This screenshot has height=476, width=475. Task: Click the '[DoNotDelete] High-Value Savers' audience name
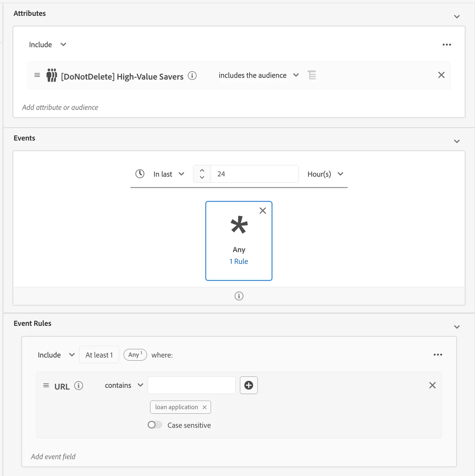[122, 76]
